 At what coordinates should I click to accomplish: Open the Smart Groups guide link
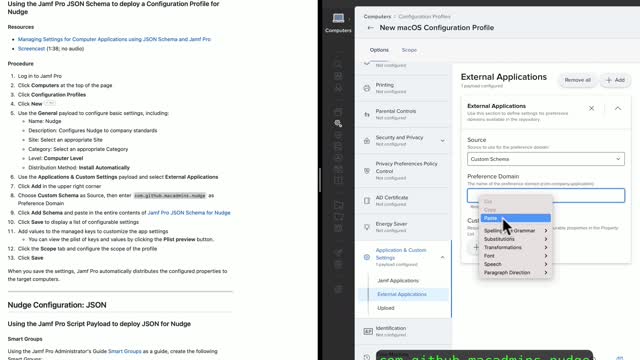coord(124,351)
